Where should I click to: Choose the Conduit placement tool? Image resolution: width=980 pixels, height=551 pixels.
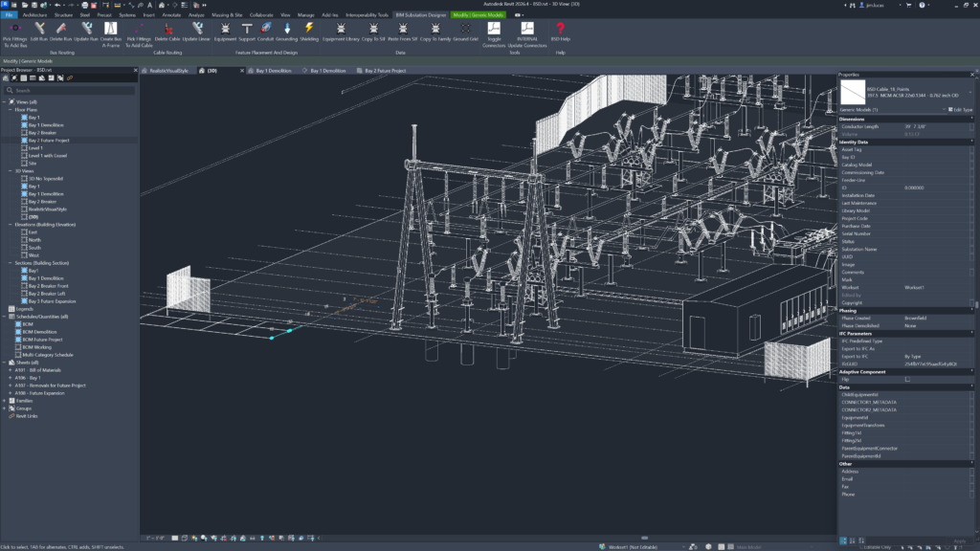[x=268, y=30]
